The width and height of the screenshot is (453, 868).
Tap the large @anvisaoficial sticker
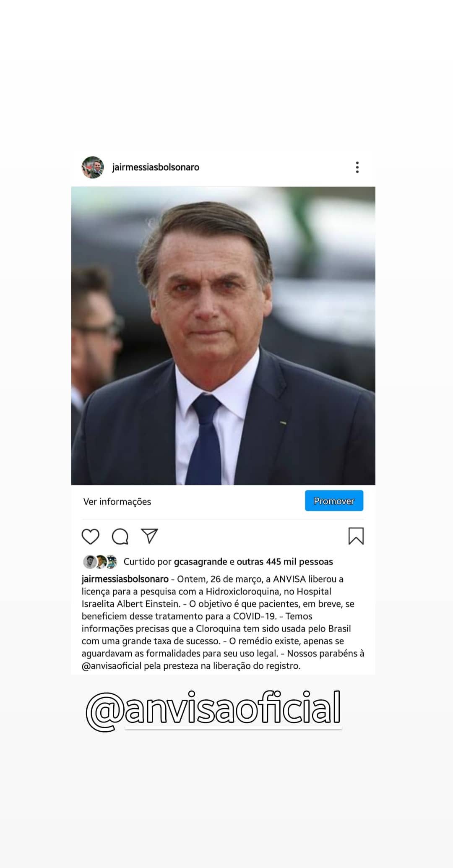pyautogui.click(x=213, y=710)
